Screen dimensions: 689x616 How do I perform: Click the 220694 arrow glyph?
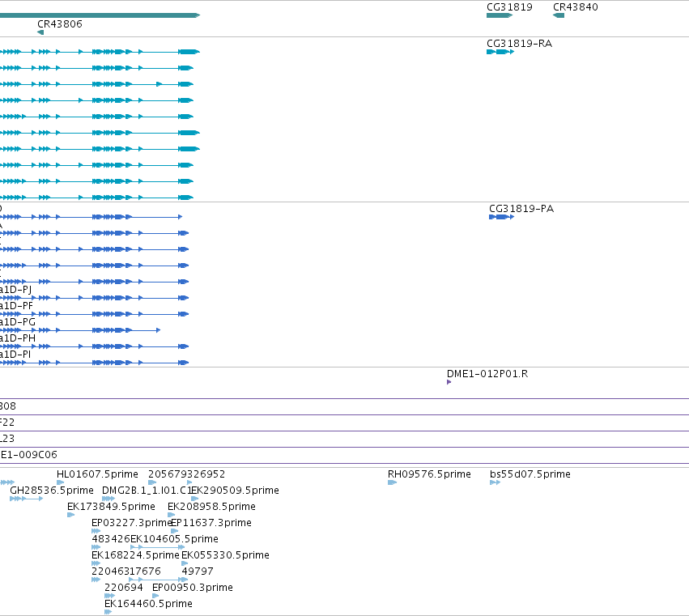(110, 597)
